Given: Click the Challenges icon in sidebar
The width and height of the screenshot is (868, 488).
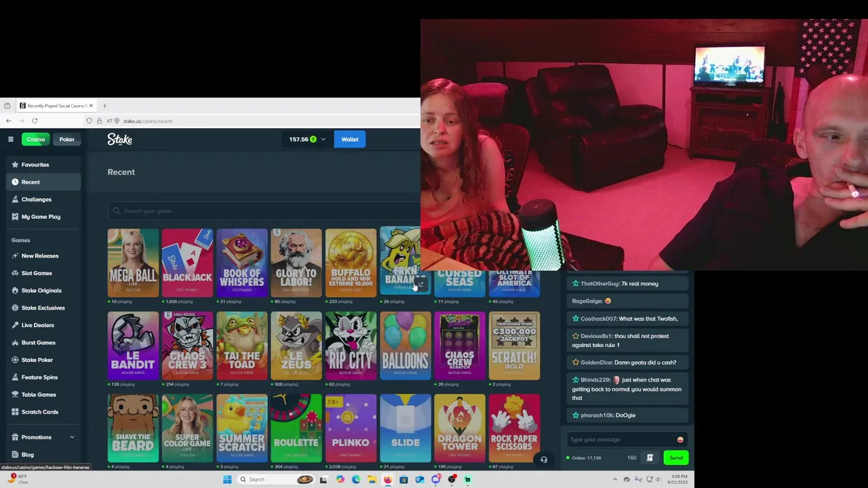Looking at the screenshot, I should coord(15,199).
